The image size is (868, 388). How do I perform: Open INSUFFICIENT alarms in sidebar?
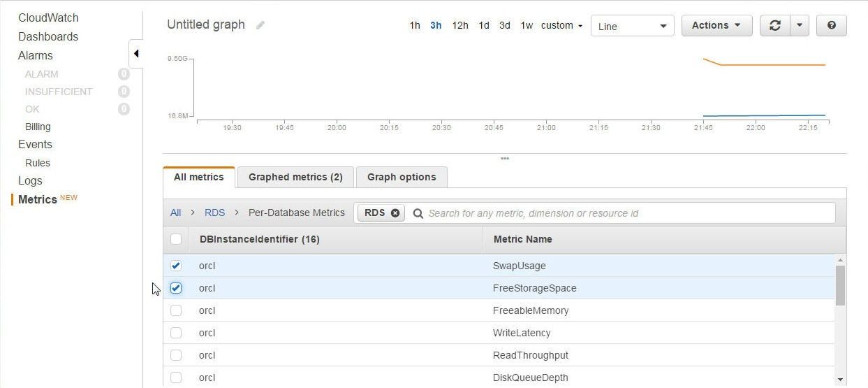point(59,92)
